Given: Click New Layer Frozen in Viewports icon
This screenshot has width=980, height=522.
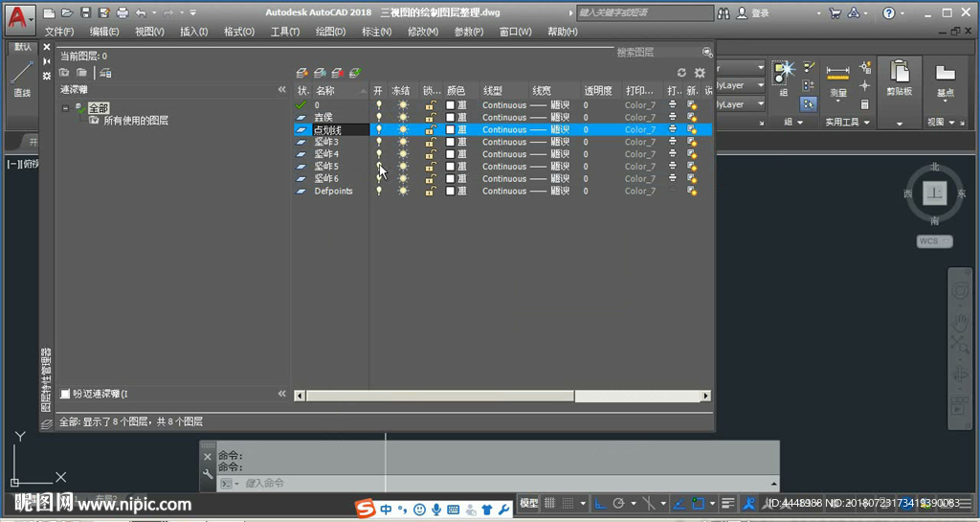Looking at the screenshot, I should point(320,73).
